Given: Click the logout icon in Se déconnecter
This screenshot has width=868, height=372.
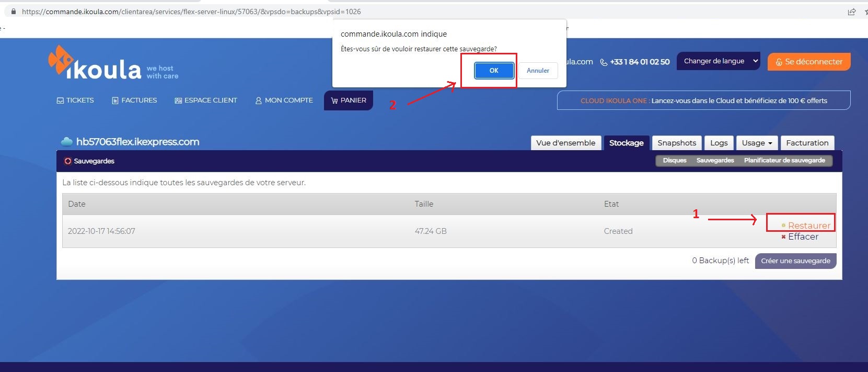Looking at the screenshot, I should (779, 62).
